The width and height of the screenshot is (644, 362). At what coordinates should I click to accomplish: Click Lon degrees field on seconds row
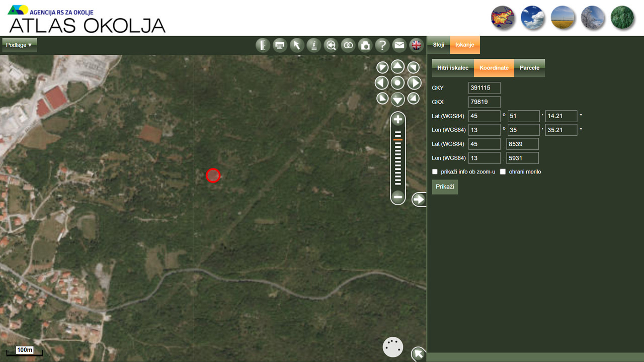pos(485,130)
